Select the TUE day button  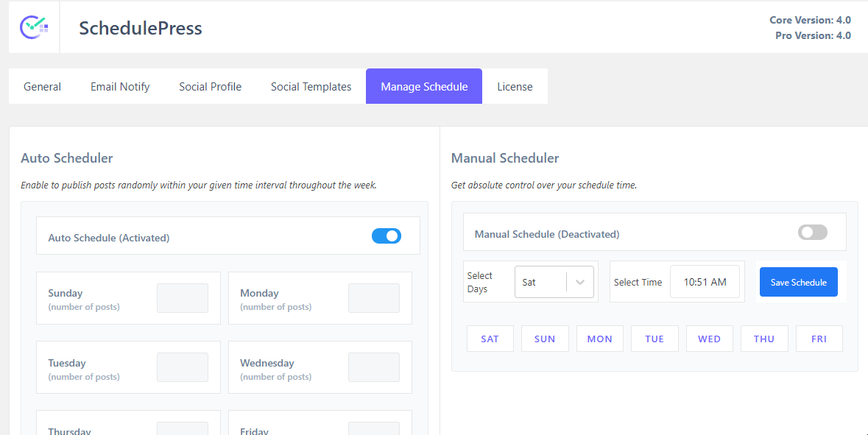tap(654, 339)
